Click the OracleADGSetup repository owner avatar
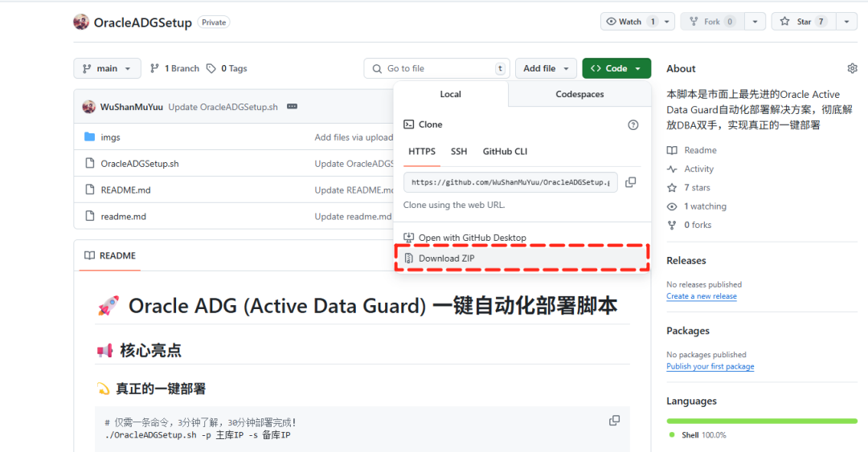This screenshot has width=868, height=452. coord(81,22)
